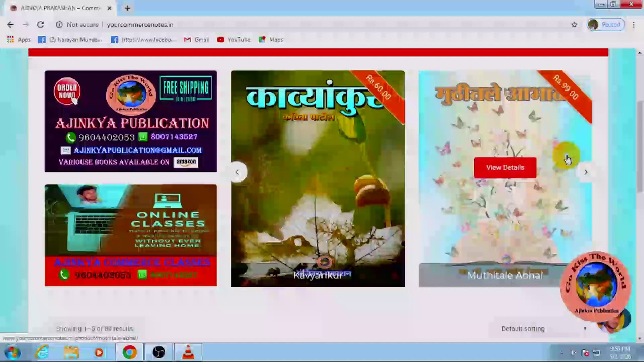644x362 pixels.
Task: Open a new browser tab
Action: [x=127, y=8]
